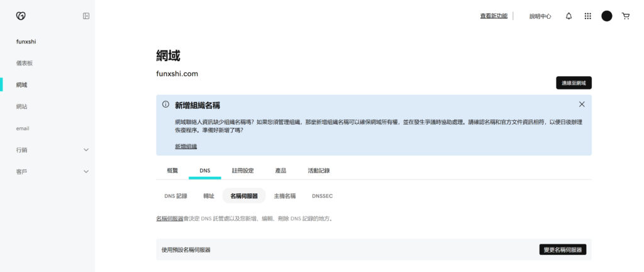This screenshot has width=644, height=272.
Task: Switch to the 註冊設定 tab
Action: [243, 171]
